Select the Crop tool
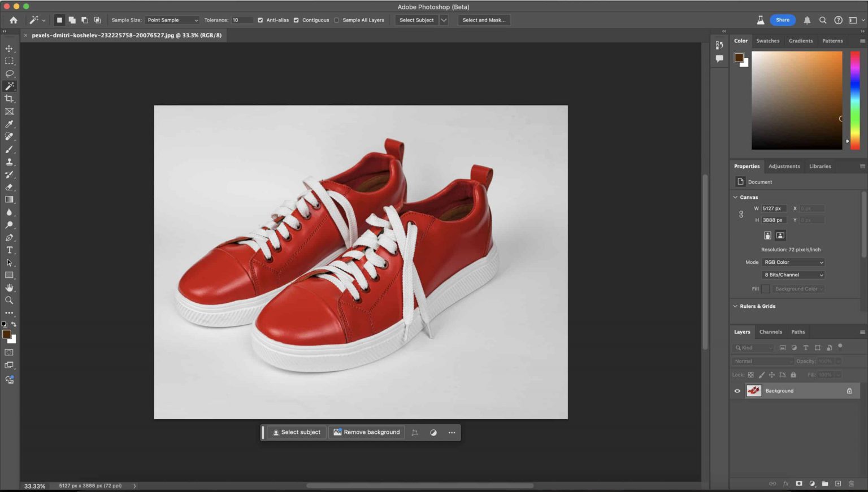868x492 pixels. 9,98
